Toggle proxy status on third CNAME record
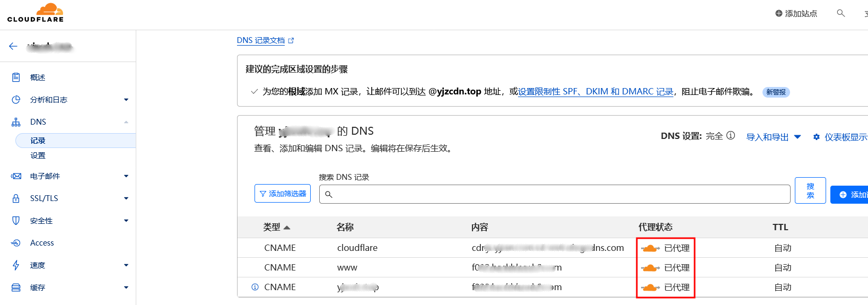868x305 pixels. coord(651,287)
